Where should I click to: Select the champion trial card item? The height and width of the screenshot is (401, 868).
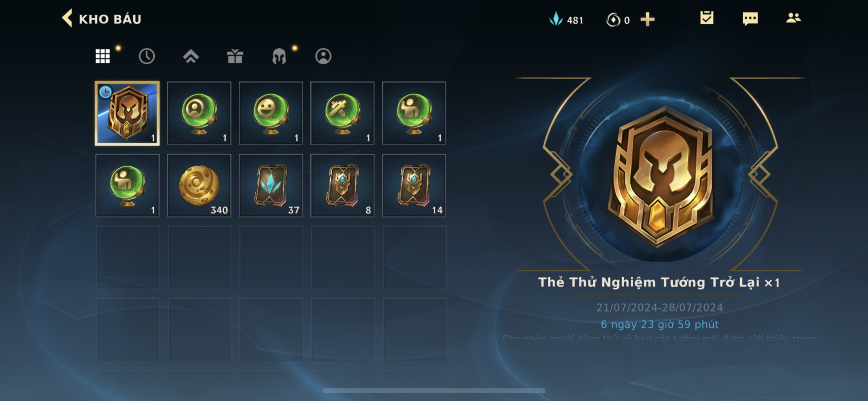pos(127,113)
